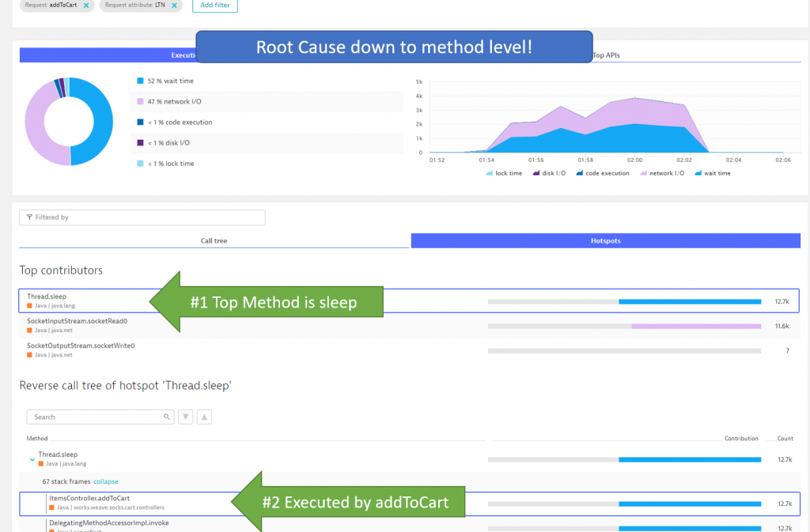
Task: Click the Filtered by input field
Action: pyautogui.click(x=142, y=217)
